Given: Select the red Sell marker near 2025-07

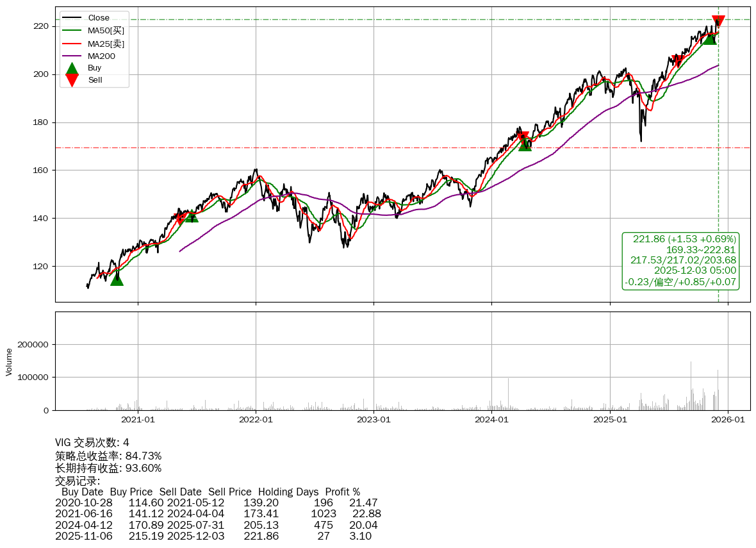Looking at the screenshot, I should [677, 62].
